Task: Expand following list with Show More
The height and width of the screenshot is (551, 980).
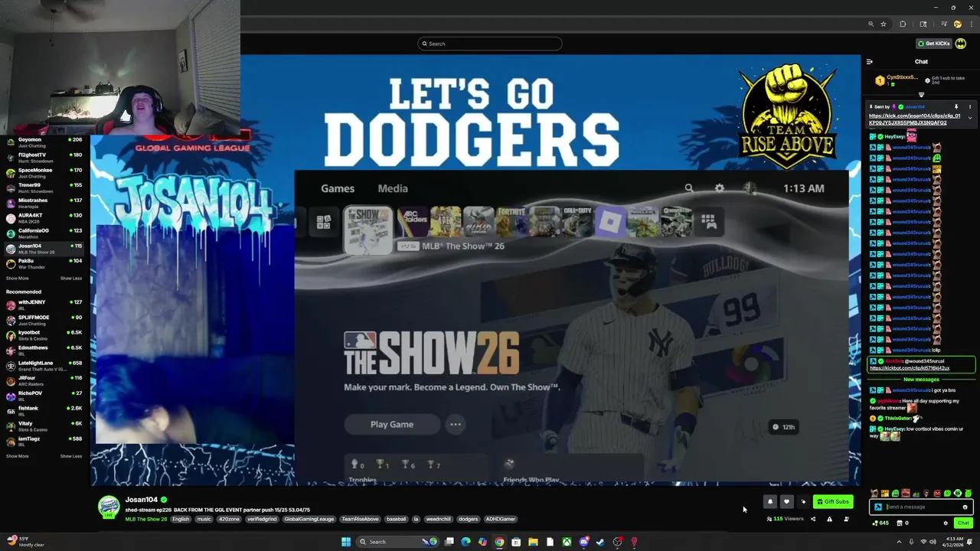Action: point(17,279)
